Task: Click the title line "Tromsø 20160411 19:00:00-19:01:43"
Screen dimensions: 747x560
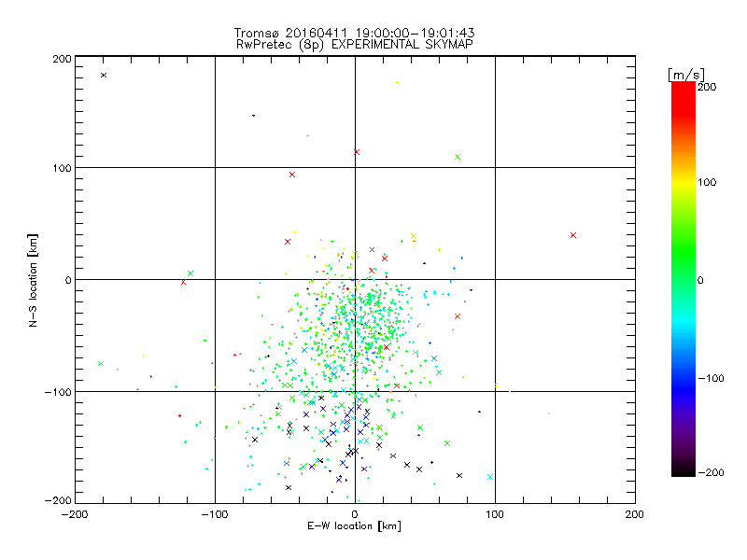Action: (354, 33)
